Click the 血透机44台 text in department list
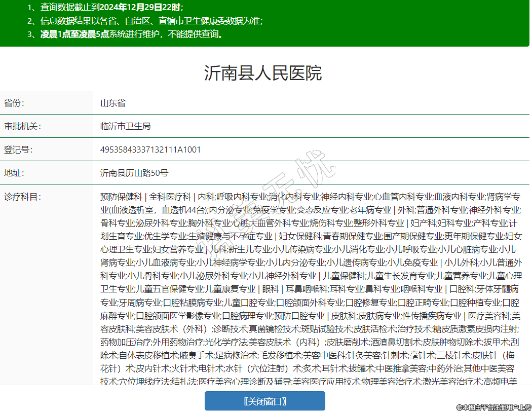The image size is (532, 411). [x=183, y=209]
